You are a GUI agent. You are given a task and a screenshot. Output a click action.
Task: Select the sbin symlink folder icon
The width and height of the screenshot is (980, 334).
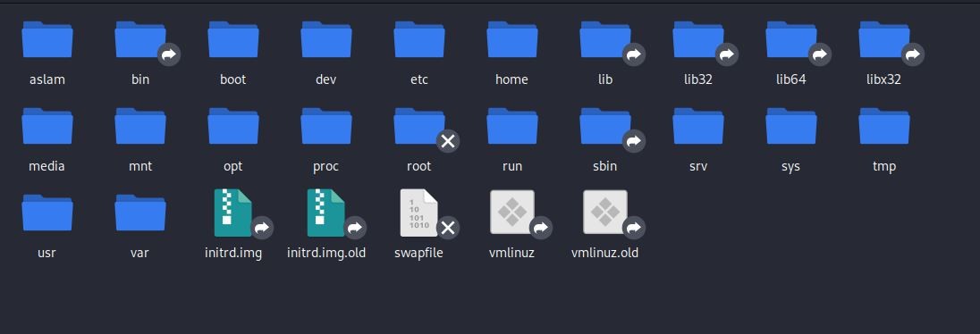coord(605,126)
